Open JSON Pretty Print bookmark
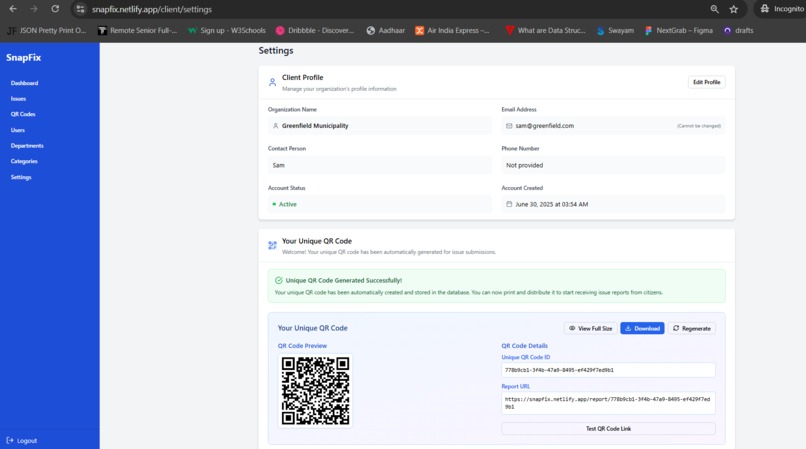 46,30
